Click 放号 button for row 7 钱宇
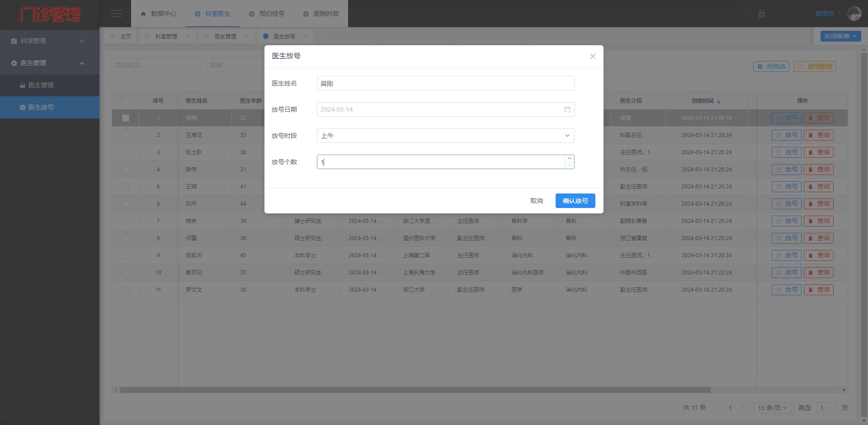Screen dimensions: 868x425 click(x=787, y=221)
